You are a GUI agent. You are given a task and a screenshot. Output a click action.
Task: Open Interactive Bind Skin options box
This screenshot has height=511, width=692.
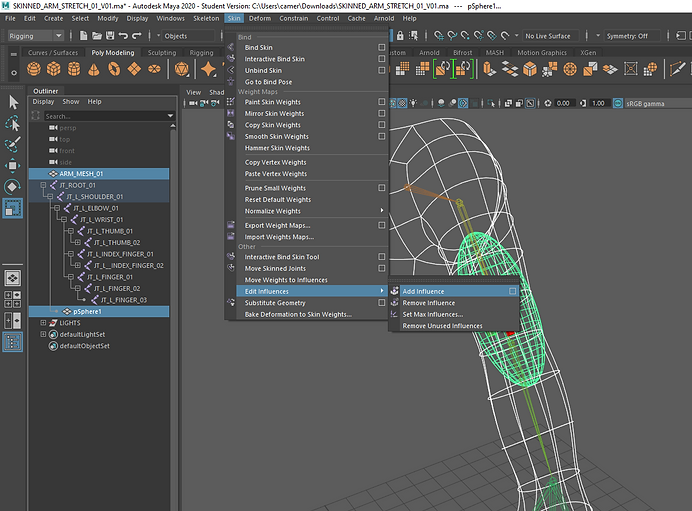pos(381,59)
